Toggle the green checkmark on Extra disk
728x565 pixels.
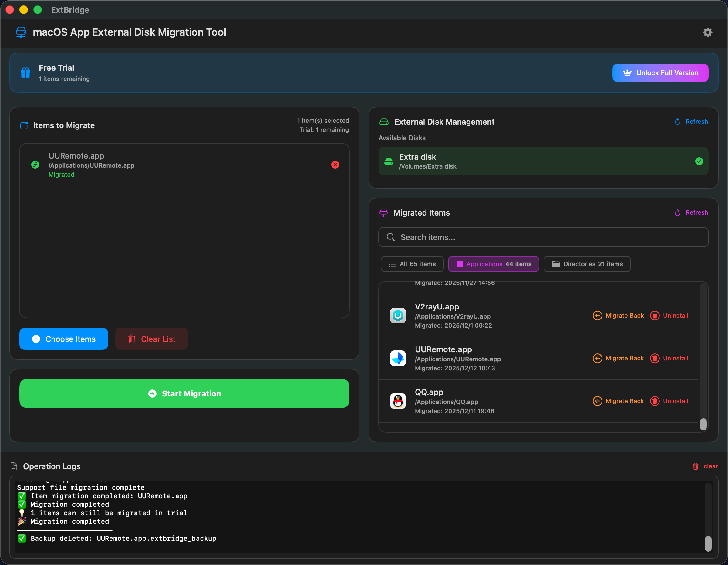[699, 161]
